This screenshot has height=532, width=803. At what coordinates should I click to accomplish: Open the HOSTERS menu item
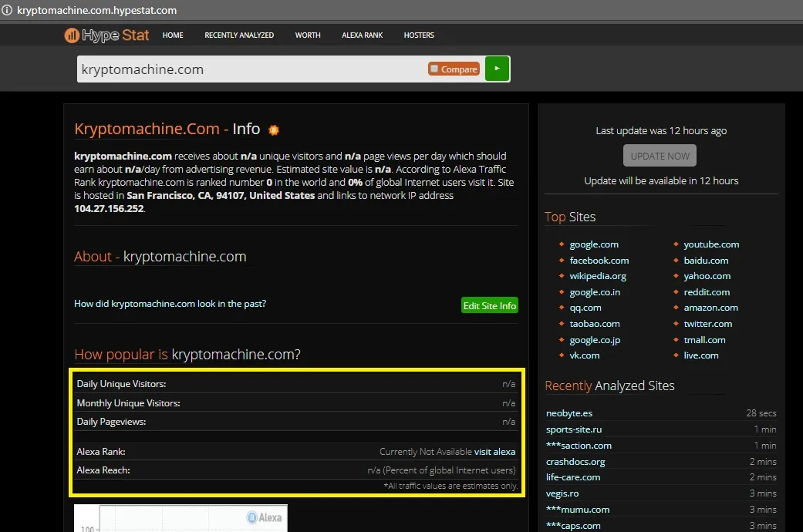pyautogui.click(x=419, y=35)
